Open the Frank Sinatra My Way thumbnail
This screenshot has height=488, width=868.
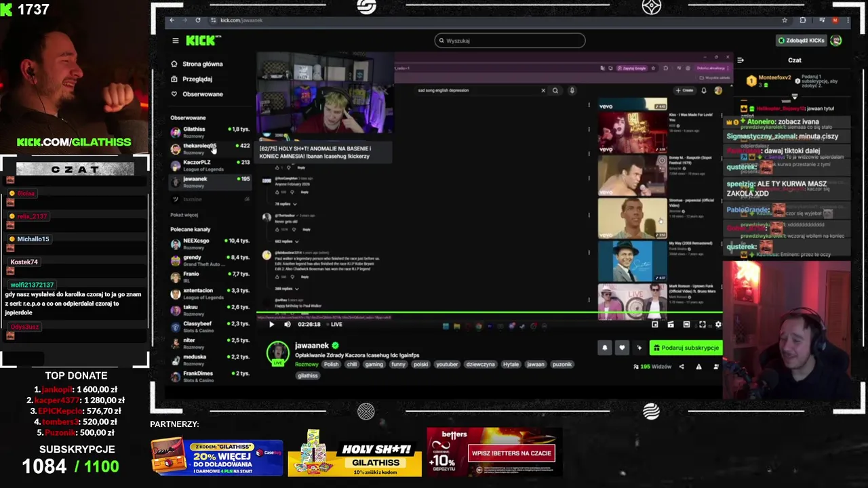pyautogui.click(x=632, y=261)
